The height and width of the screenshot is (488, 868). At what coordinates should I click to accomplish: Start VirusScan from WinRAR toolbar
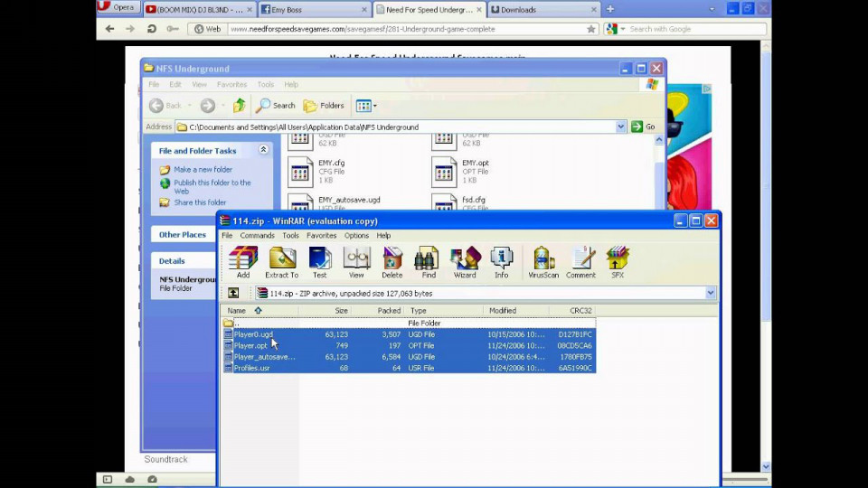pos(543,262)
